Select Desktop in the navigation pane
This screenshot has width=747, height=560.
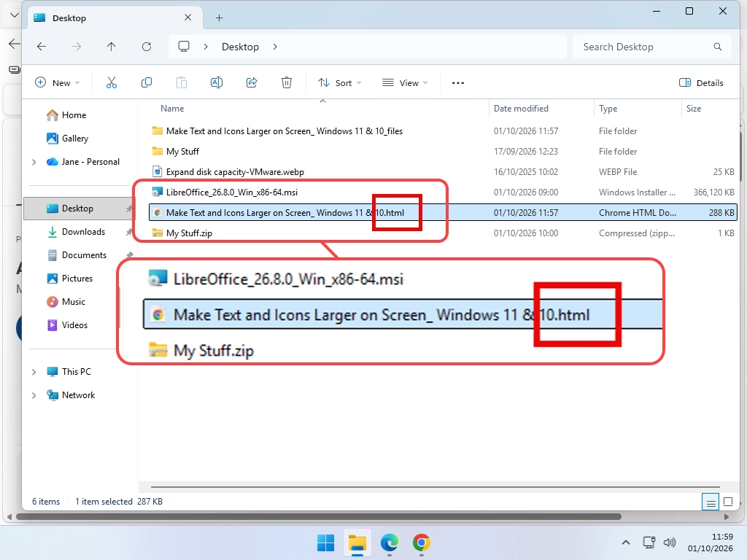[x=78, y=209]
